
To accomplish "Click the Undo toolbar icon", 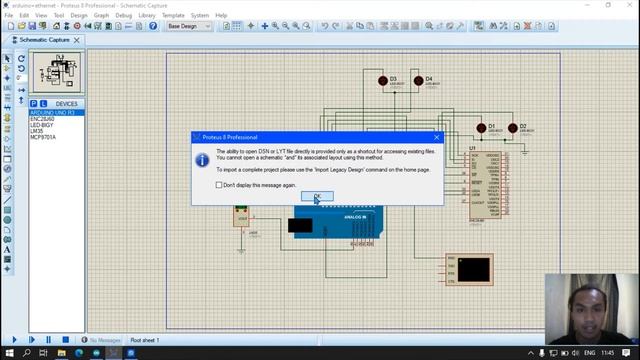I will (324, 26).
